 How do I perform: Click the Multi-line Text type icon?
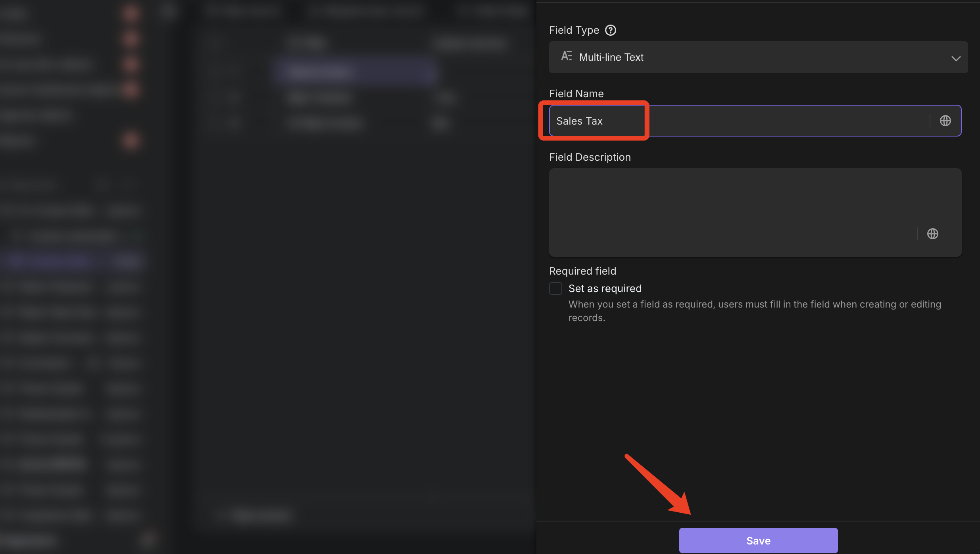(x=567, y=56)
